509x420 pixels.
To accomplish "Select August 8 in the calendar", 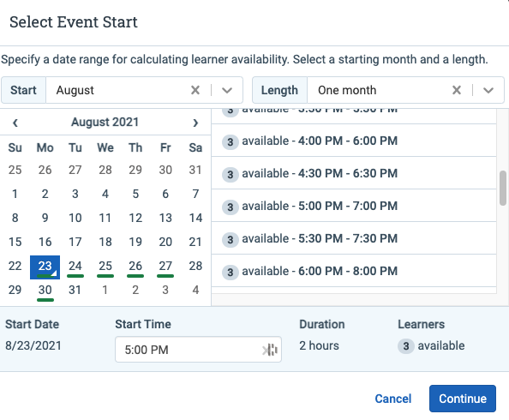I will tap(15, 219).
